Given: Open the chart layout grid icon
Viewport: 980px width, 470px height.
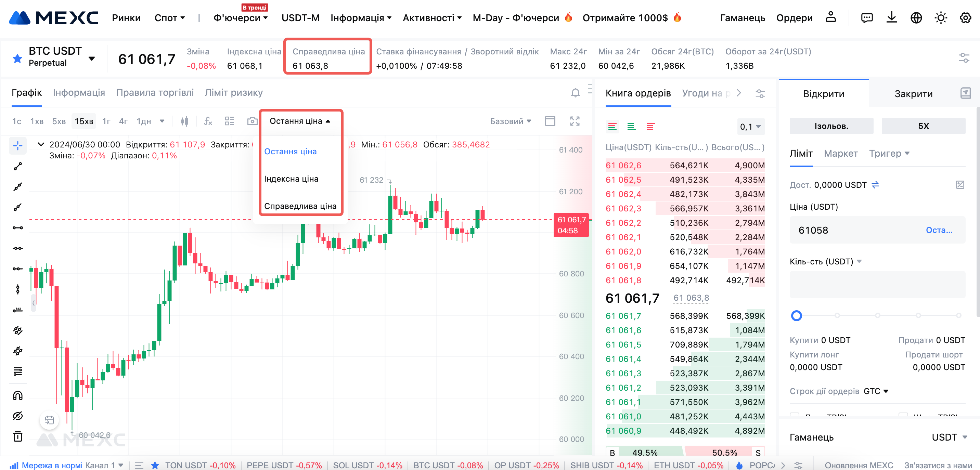Looking at the screenshot, I should pos(229,121).
